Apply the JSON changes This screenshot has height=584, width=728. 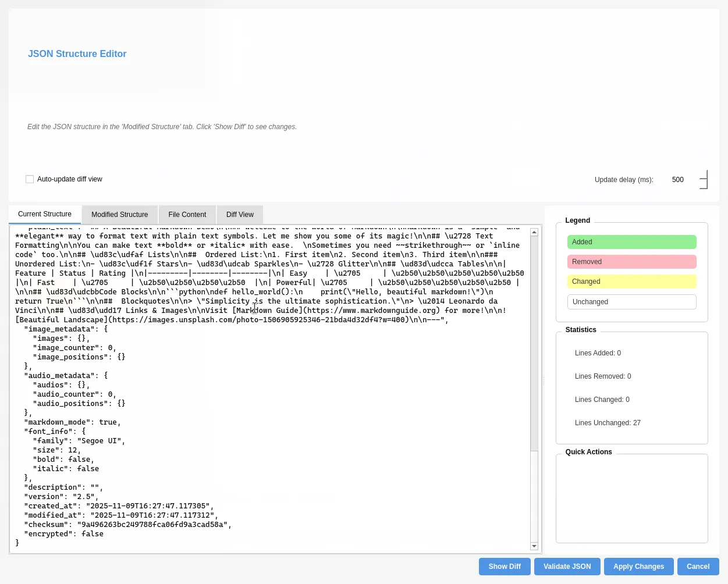tap(638, 566)
